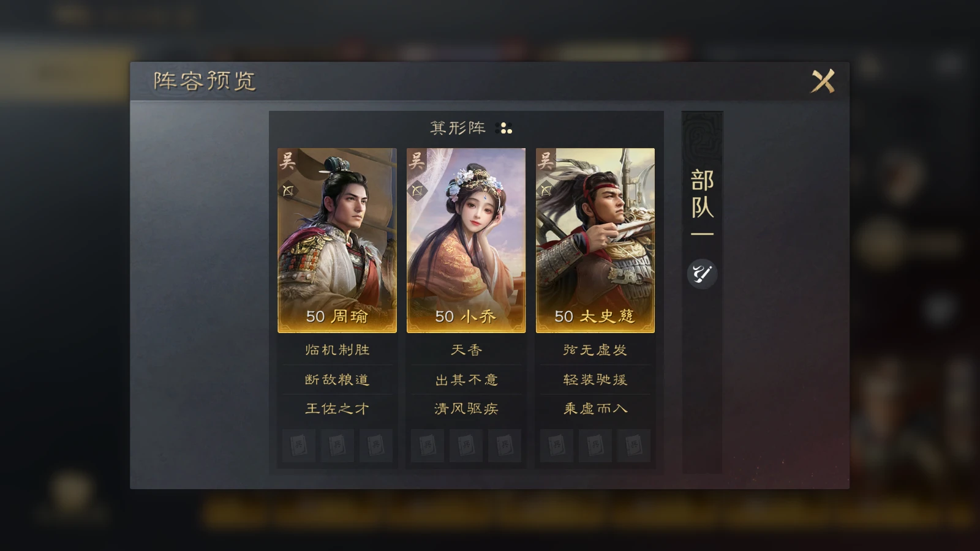Click the first empty book slot under 周瑜

tap(299, 445)
